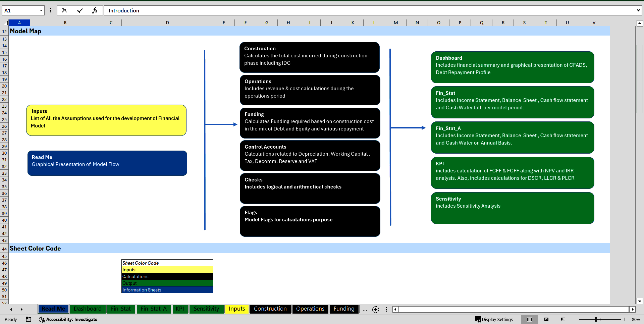Image resolution: width=644 pixels, height=324 pixels.
Task: Cancel entry using the X formula bar icon
Action: coord(64,10)
